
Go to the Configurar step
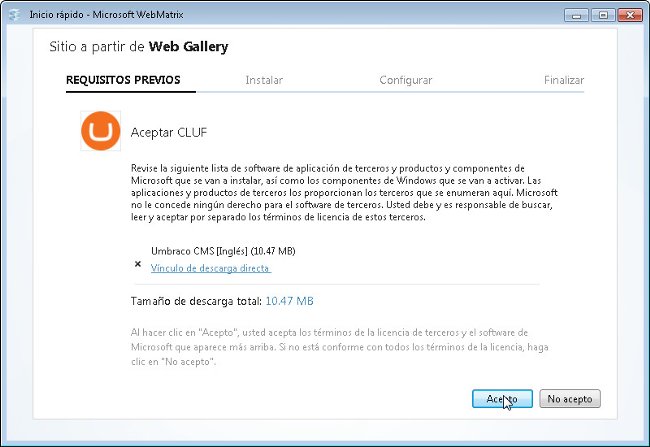405,80
